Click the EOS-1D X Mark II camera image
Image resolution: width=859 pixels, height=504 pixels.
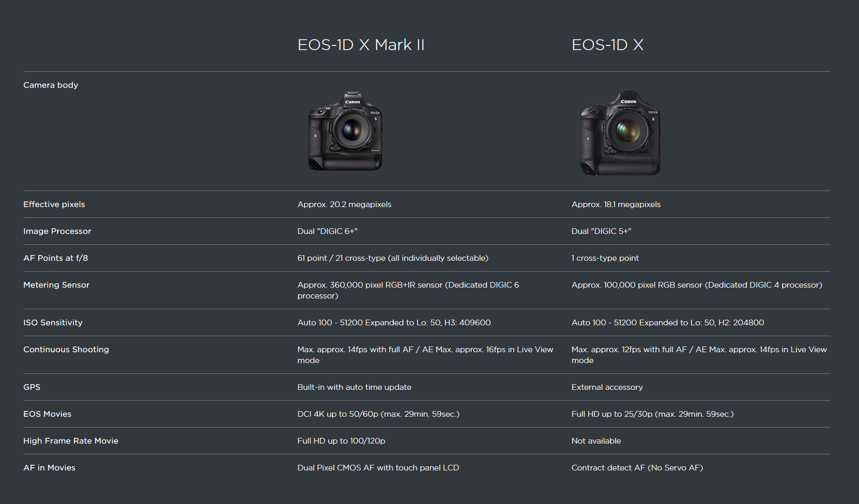point(345,131)
